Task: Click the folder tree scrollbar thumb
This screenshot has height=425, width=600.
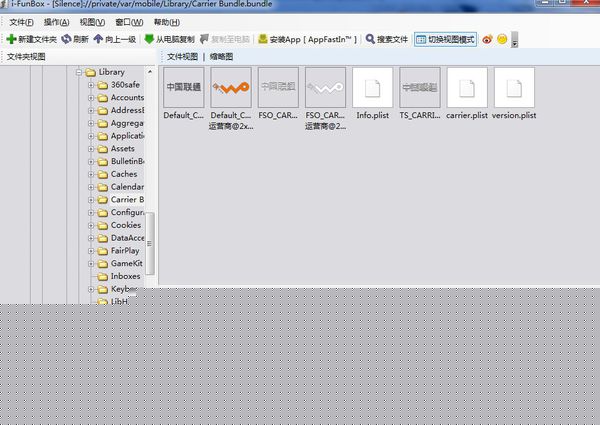Action: pyautogui.click(x=150, y=244)
